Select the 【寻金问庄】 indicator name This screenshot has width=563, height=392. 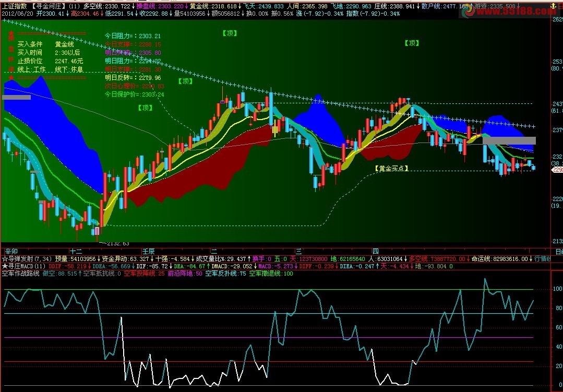[x=48, y=6]
